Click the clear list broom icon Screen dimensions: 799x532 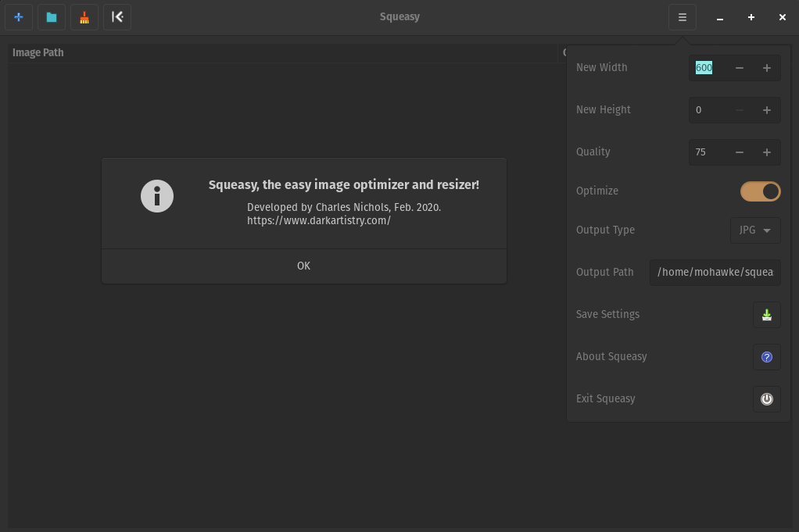(84, 17)
